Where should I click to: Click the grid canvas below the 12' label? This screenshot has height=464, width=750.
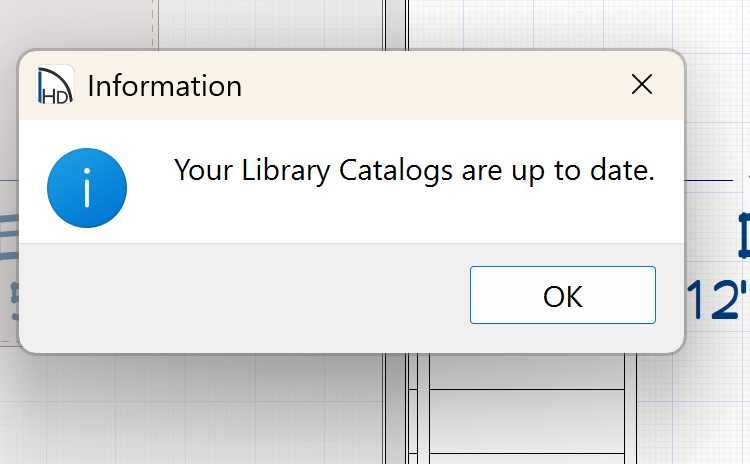click(710, 400)
